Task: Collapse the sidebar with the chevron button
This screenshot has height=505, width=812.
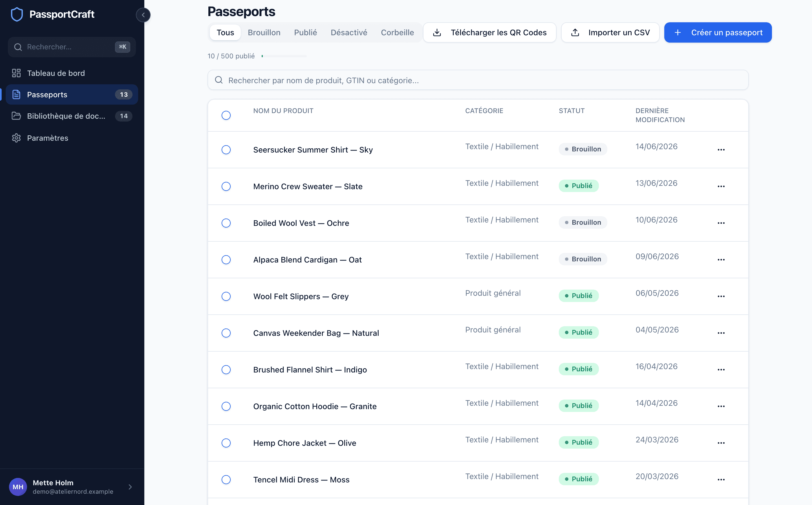Action: pos(143,15)
